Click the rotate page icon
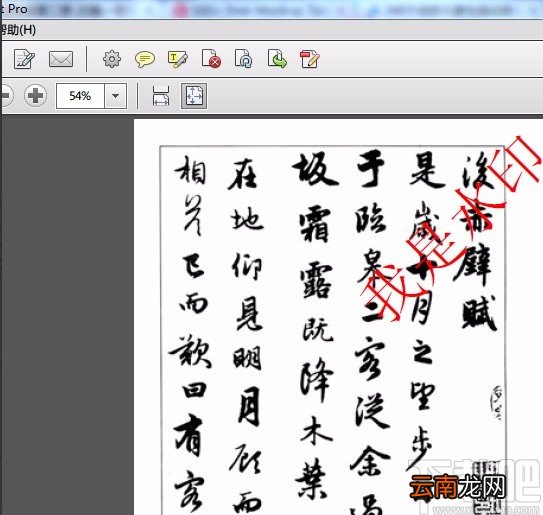The width and height of the screenshot is (543, 515). (x=243, y=59)
